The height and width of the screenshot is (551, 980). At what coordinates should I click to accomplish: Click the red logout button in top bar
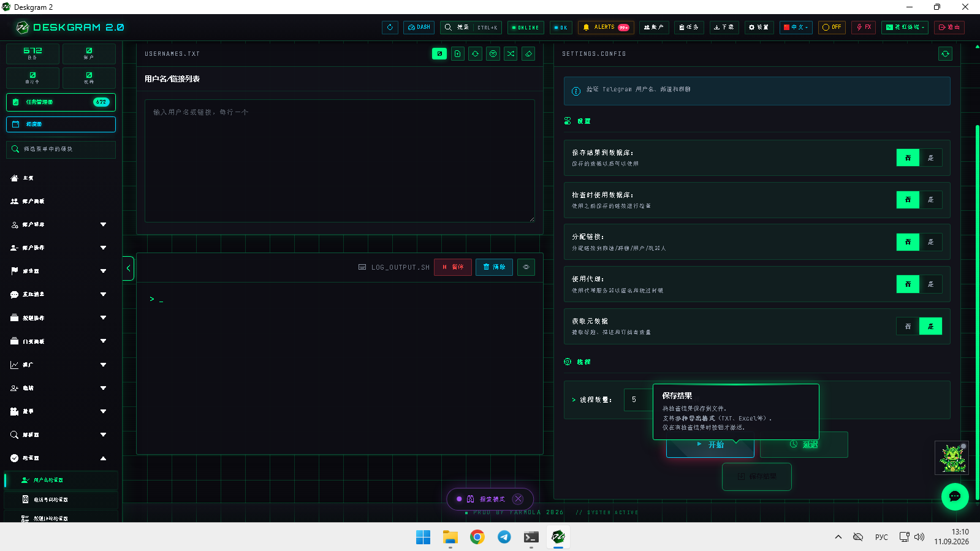coord(949,28)
